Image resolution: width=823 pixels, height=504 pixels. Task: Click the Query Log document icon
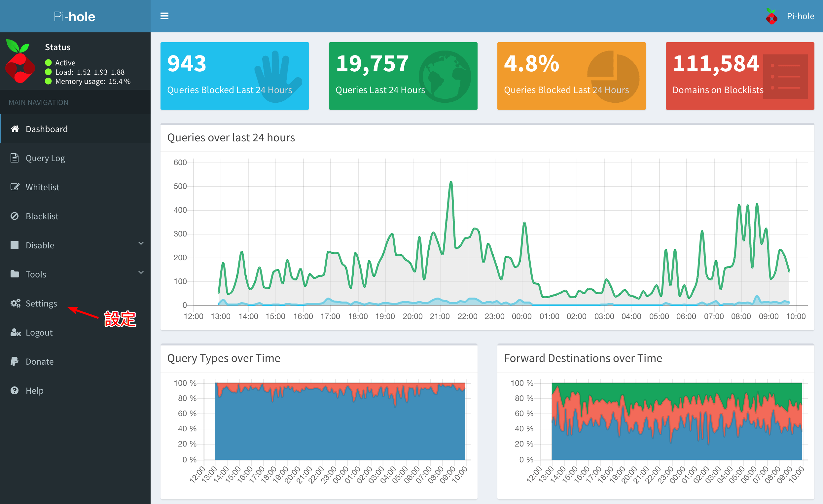click(14, 158)
